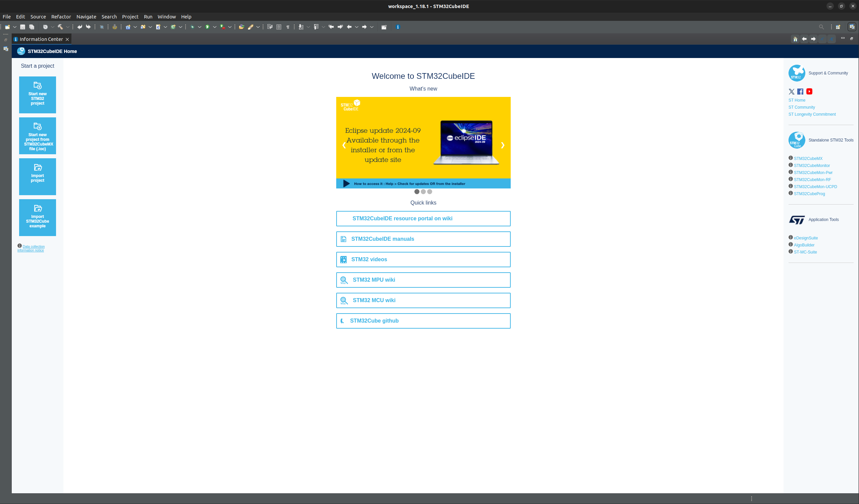Click the Information Center 'i' toolbar icon

[398, 27]
